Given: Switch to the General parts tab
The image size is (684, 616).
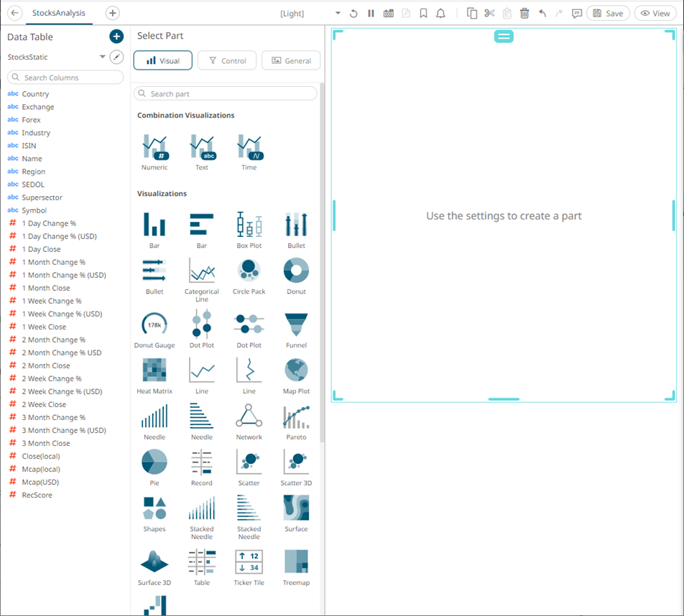Looking at the screenshot, I should 290,61.
